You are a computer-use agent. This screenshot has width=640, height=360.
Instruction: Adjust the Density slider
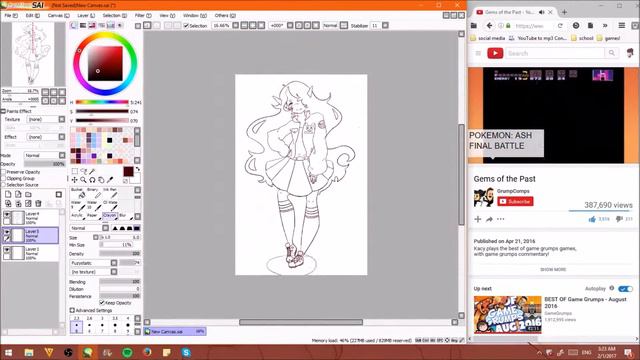pyautogui.click(x=120, y=254)
